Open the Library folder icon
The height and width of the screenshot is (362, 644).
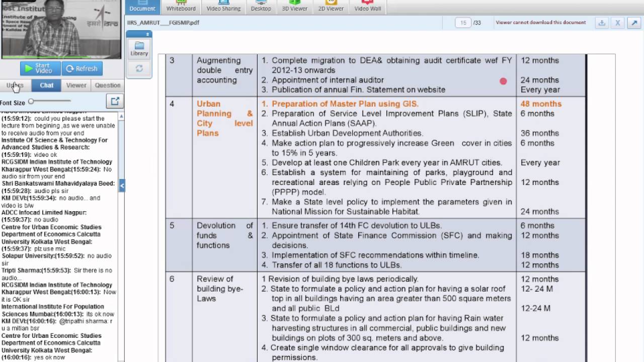coord(139,49)
